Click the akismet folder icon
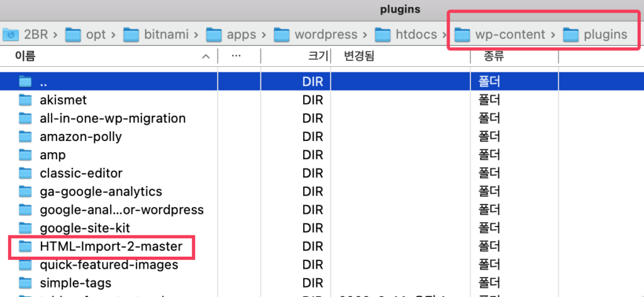 tap(25, 99)
